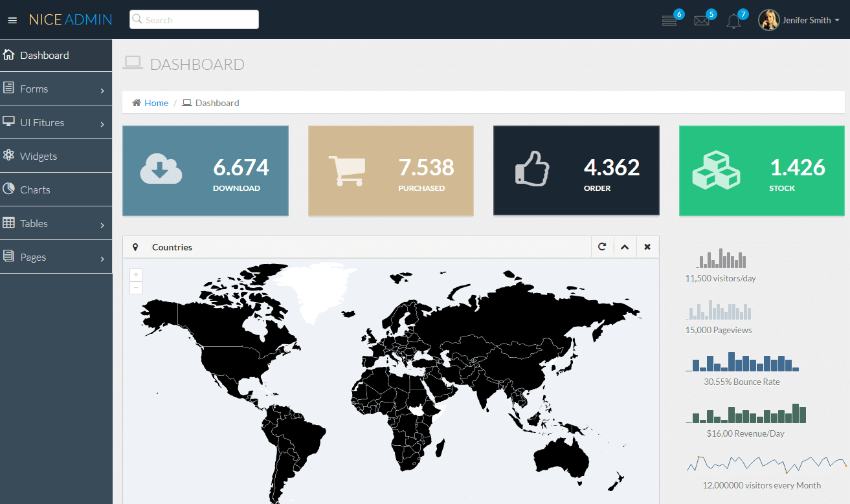Click the refresh icon in Countries panel

(602, 247)
